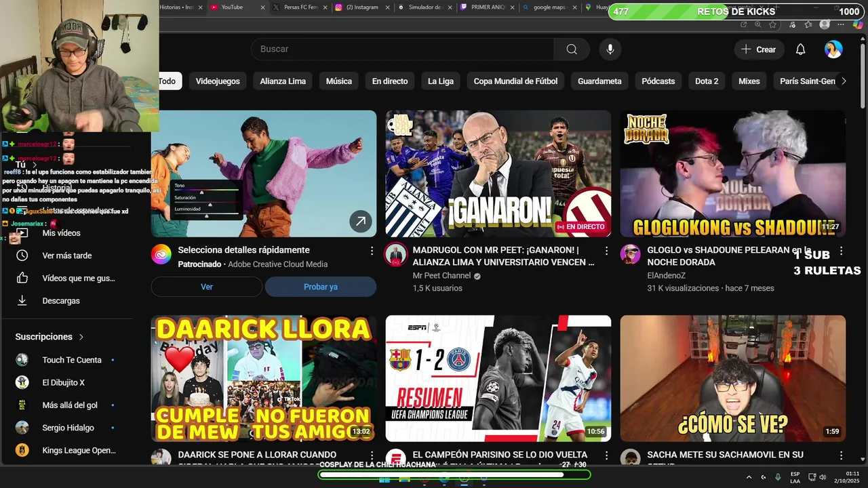The height and width of the screenshot is (488, 868).
Task: Bookmark page with the star icon
Action: (772, 24)
